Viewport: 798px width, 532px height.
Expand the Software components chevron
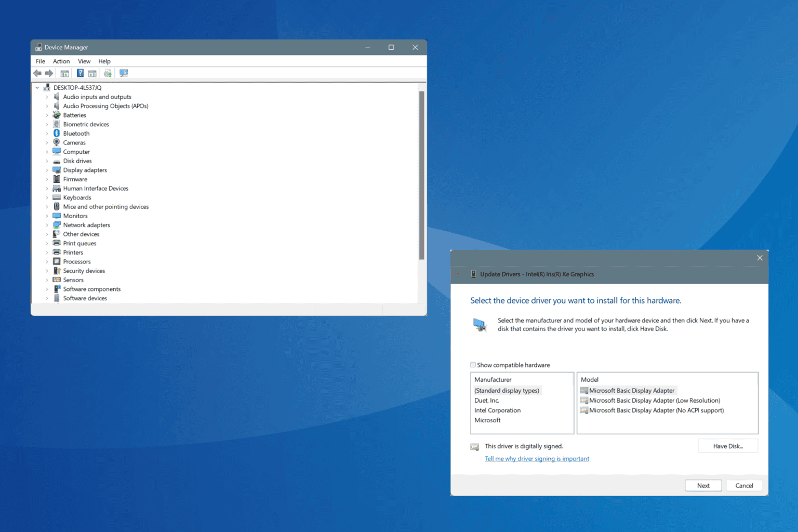[47, 289]
